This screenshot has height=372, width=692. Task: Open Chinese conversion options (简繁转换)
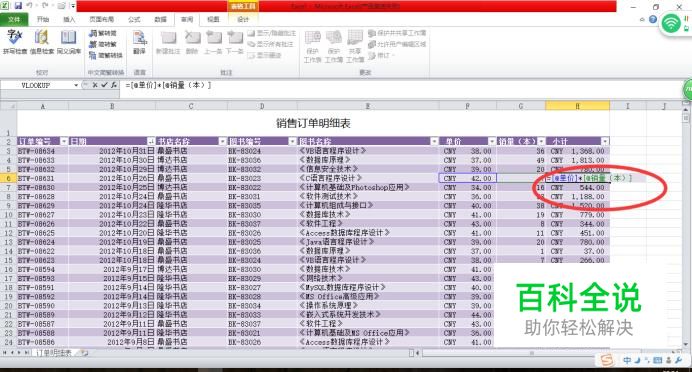coord(105,55)
